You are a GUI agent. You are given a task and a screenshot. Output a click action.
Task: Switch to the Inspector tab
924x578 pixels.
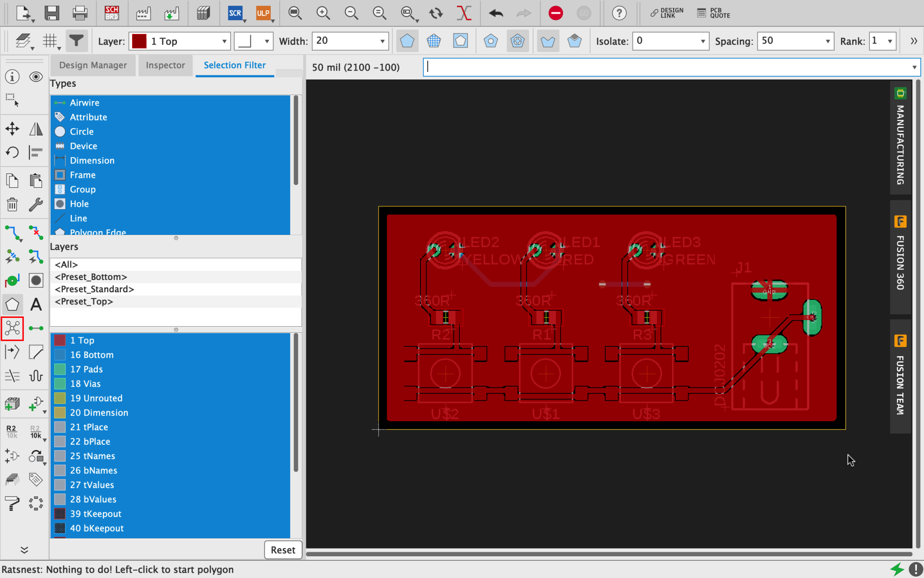coord(165,65)
